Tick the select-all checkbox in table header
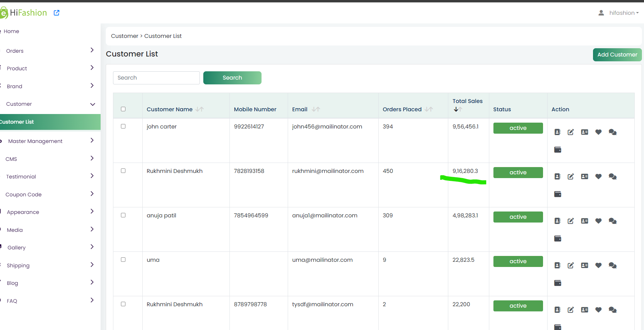This screenshot has width=644, height=330. [123, 109]
